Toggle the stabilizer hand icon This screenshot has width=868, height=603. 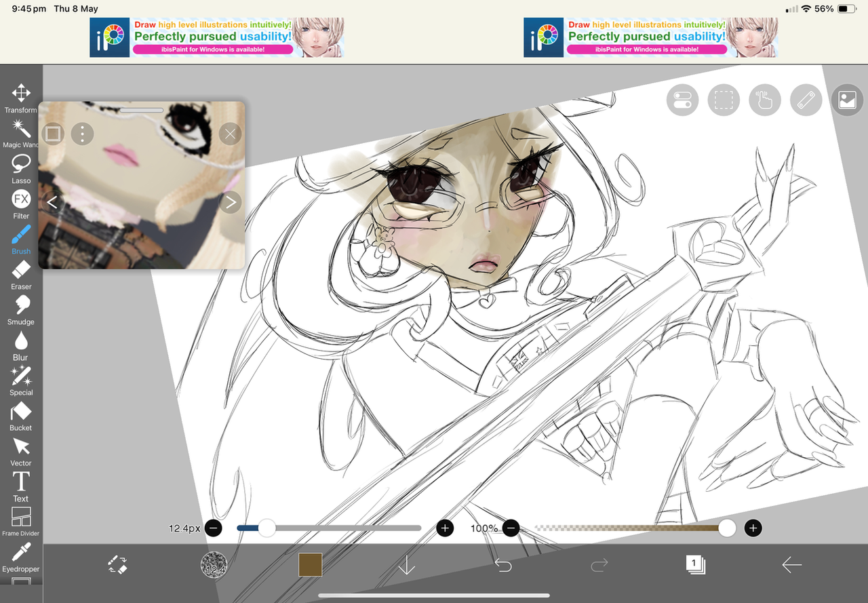(x=765, y=100)
